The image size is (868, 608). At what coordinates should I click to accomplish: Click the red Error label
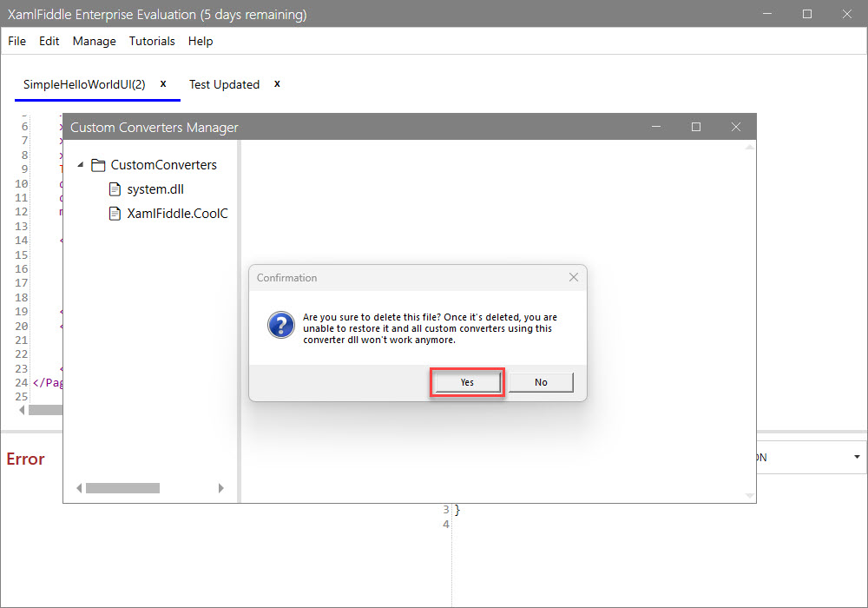click(25, 459)
